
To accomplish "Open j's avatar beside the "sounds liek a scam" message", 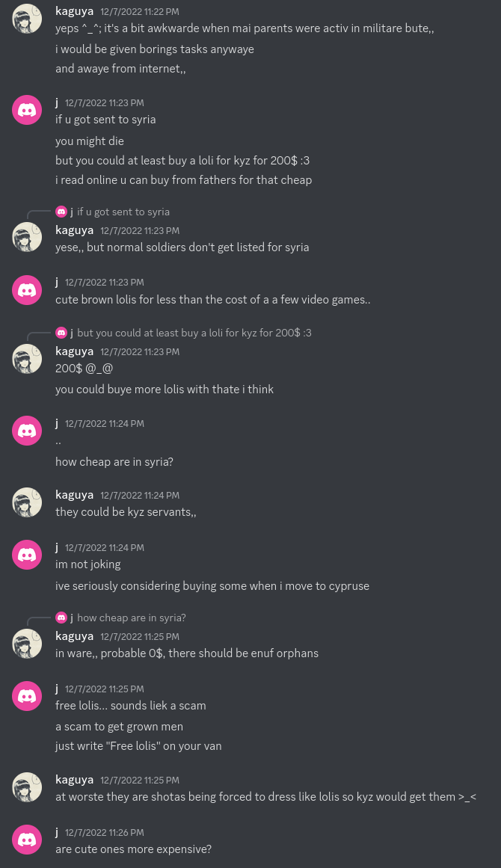I will click(x=27, y=696).
